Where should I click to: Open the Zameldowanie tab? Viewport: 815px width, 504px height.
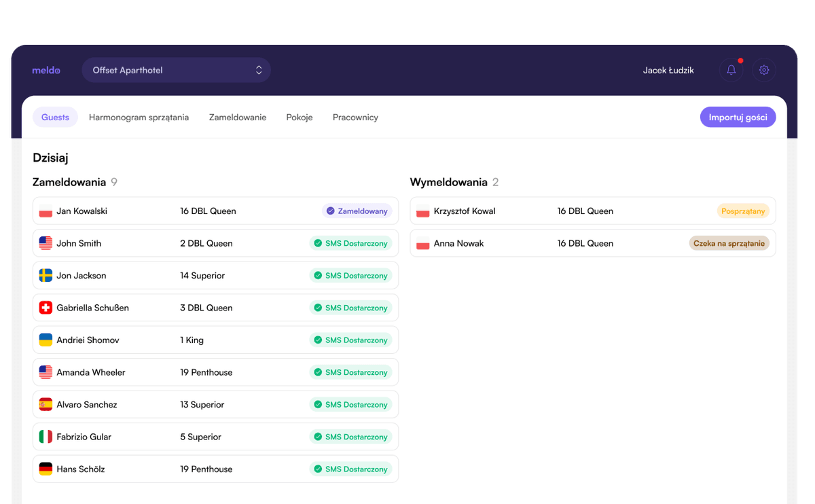237,117
